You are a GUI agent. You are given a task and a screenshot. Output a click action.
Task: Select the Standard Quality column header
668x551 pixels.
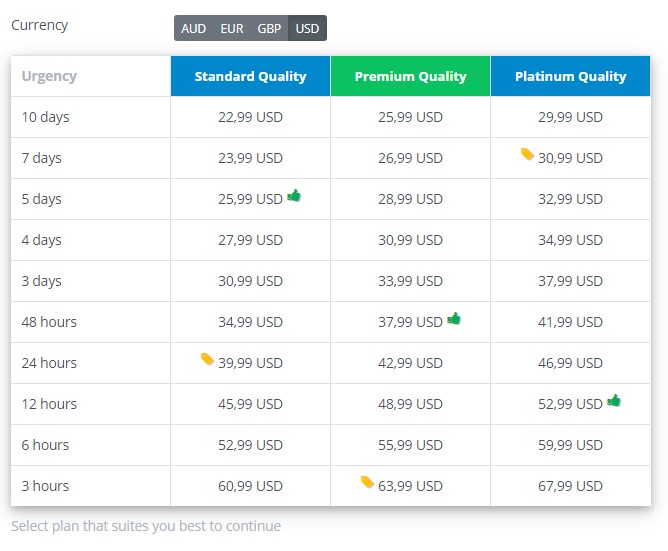pos(250,76)
